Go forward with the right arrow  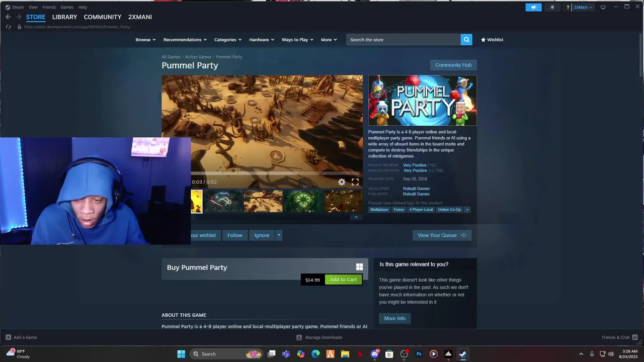19,17
